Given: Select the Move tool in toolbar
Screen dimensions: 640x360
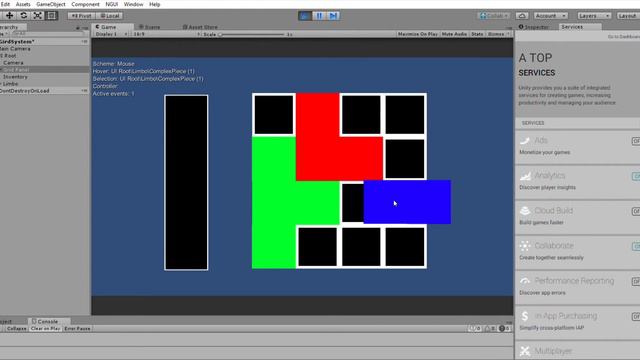Looking at the screenshot, I should point(9,16).
